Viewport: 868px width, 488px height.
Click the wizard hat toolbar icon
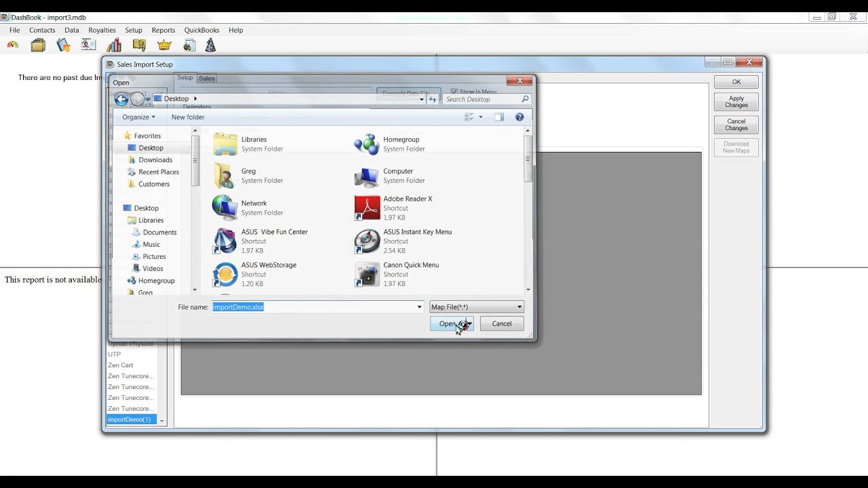pyautogui.click(x=211, y=45)
